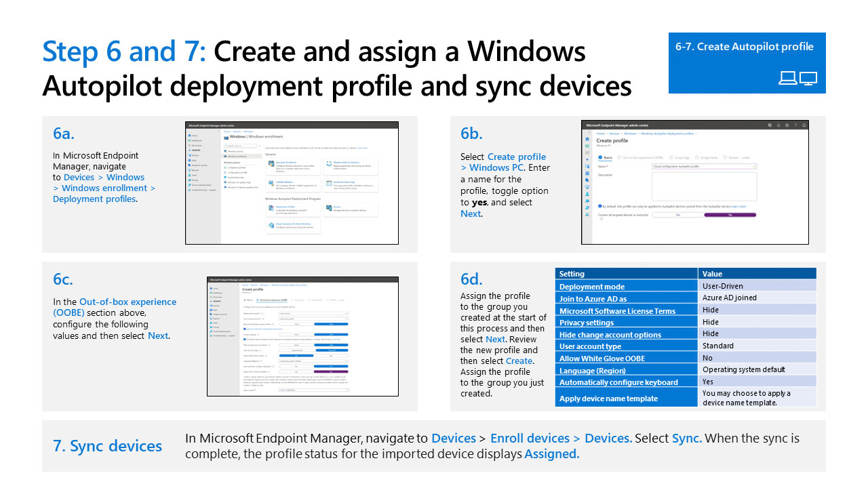Select the Basics tab in 6b
Image resolution: width=868 pixels, height=488 pixels.
tap(606, 158)
